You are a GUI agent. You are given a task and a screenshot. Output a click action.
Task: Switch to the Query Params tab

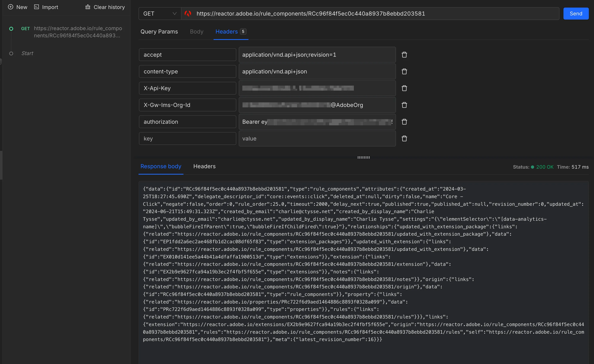coord(159,32)
